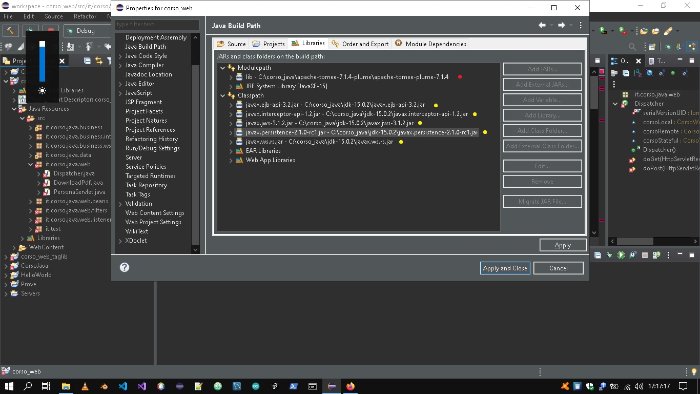Expand the Web App Libraries entry
Viewport: 700px width, 394px height.
[231, 160]
